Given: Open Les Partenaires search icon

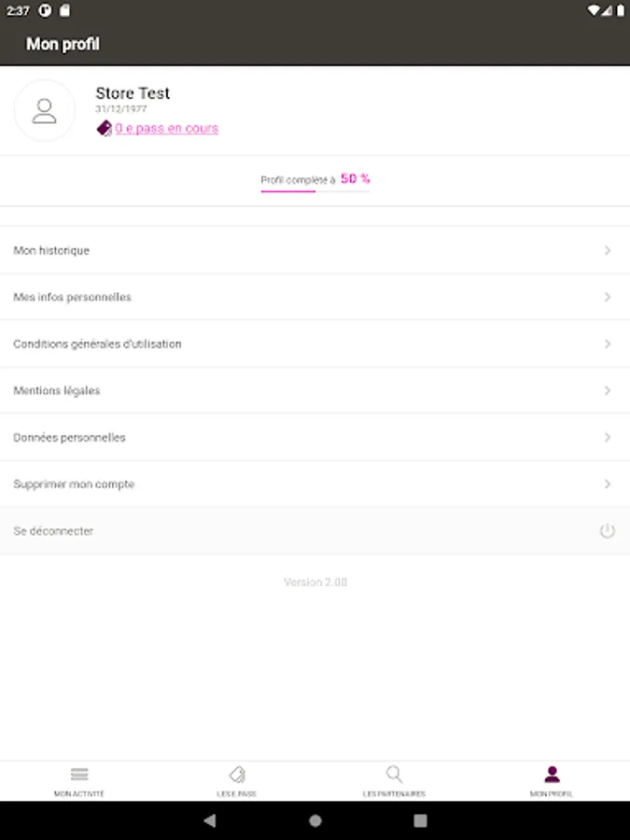Looking at the screenshot, I should (394, 775).
